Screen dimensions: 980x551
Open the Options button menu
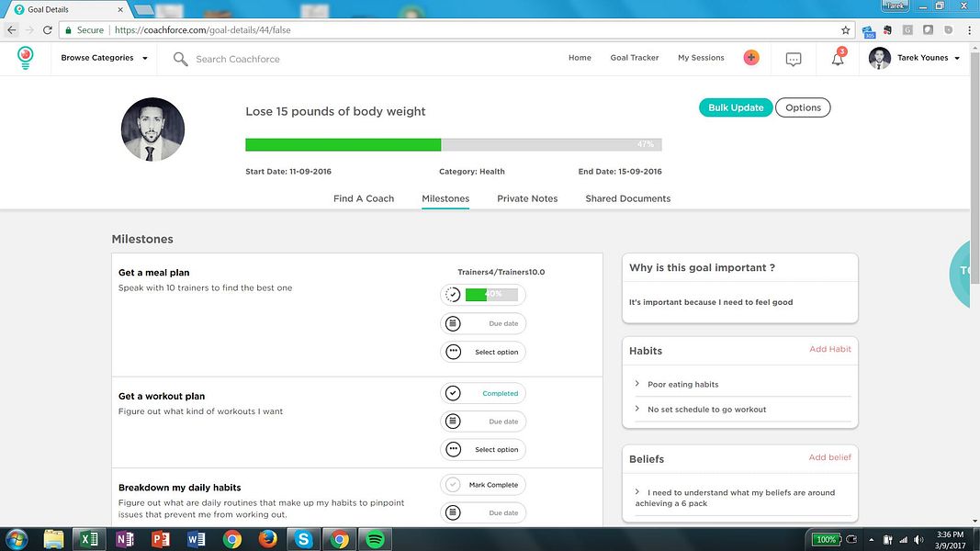tap(803, 107)
